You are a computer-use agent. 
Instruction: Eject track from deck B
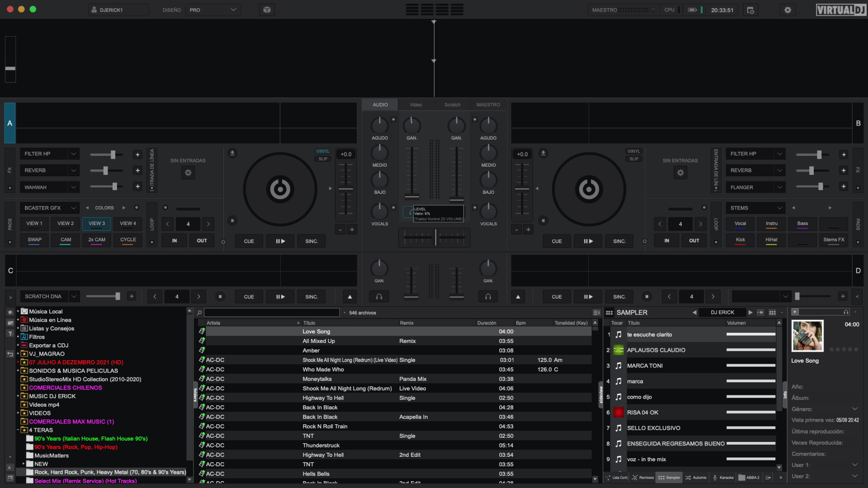(x=543, y=153)
